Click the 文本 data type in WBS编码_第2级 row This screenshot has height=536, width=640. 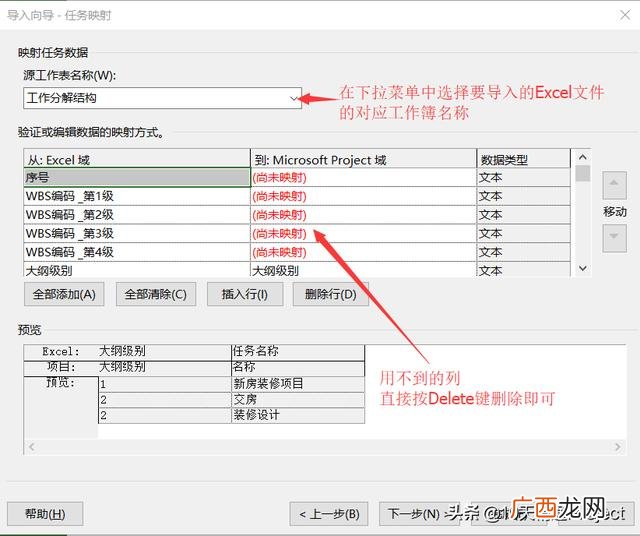(x=524, y=215)
